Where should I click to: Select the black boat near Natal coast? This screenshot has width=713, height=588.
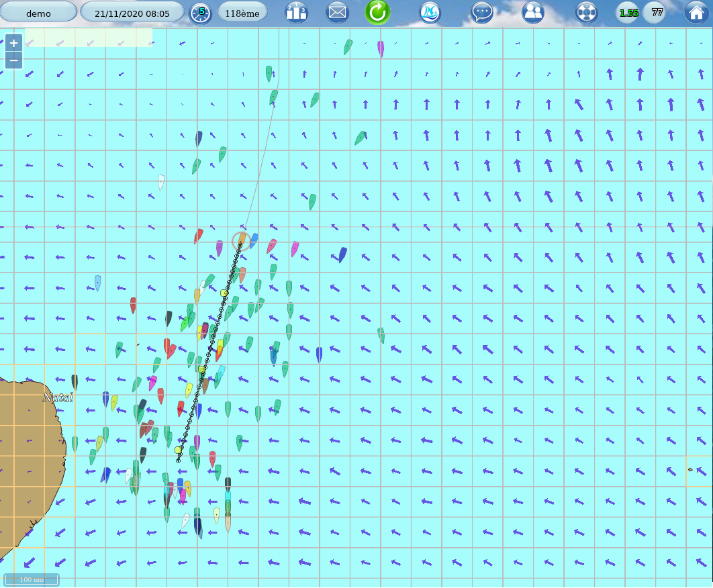[x=75, y=382]
